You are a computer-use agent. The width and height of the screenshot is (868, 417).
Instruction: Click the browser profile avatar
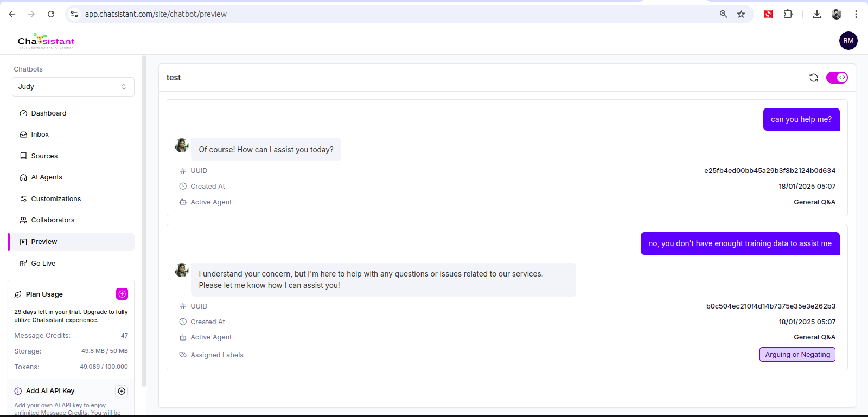pyautogui.click(x=837, y=14)
